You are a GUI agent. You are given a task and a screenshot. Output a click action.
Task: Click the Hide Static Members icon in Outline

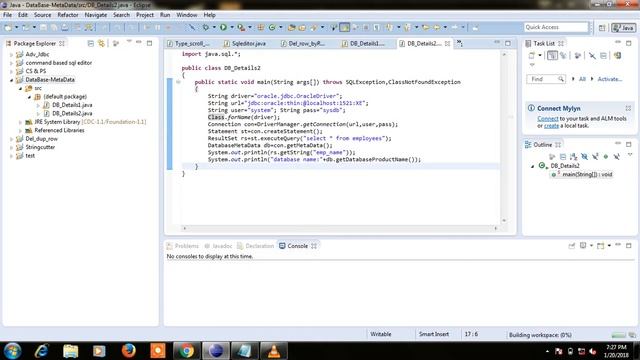tap(595, 157)
